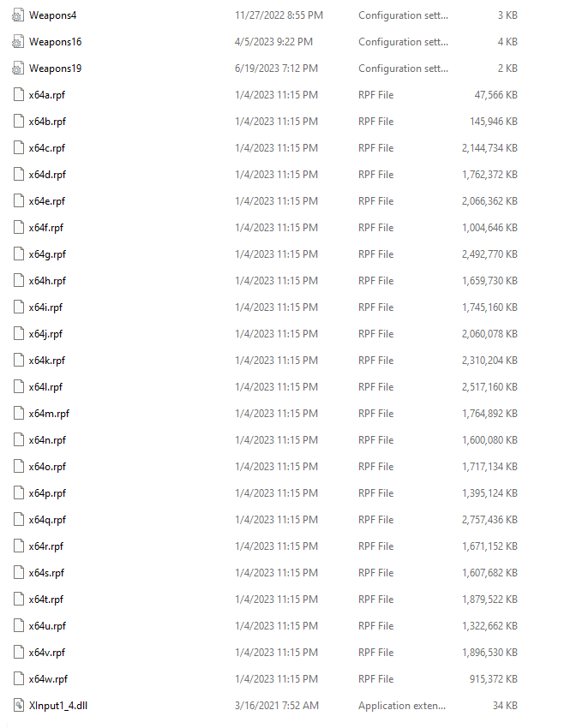
Task: Click the x64q.rpf file icon
Action: click(19, 520)
